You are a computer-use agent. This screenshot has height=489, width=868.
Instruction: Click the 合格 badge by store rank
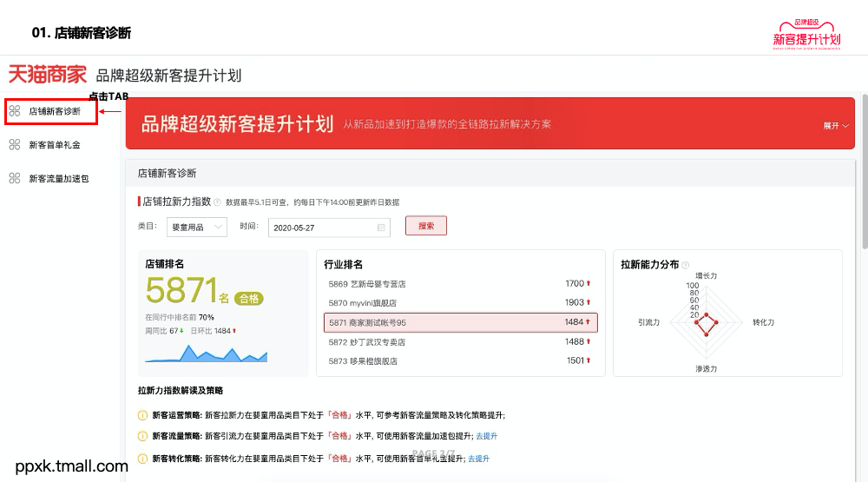248,299
